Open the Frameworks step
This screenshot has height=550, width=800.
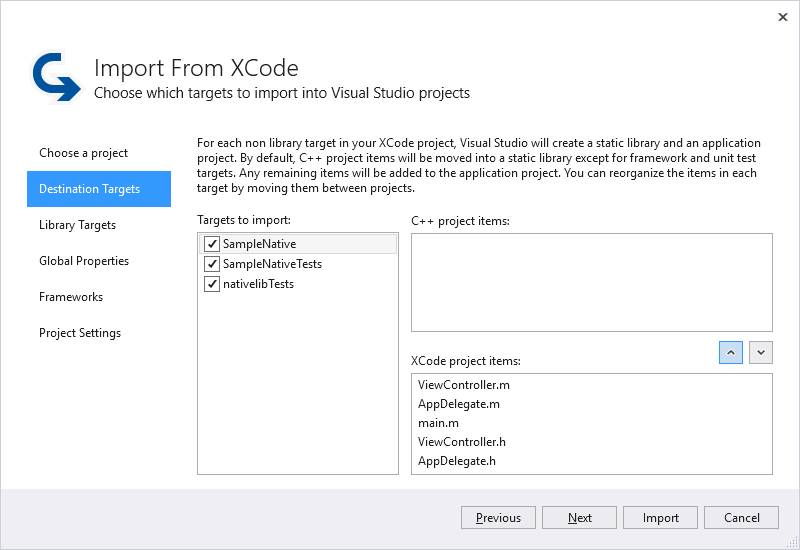click(x=99, y=297)
